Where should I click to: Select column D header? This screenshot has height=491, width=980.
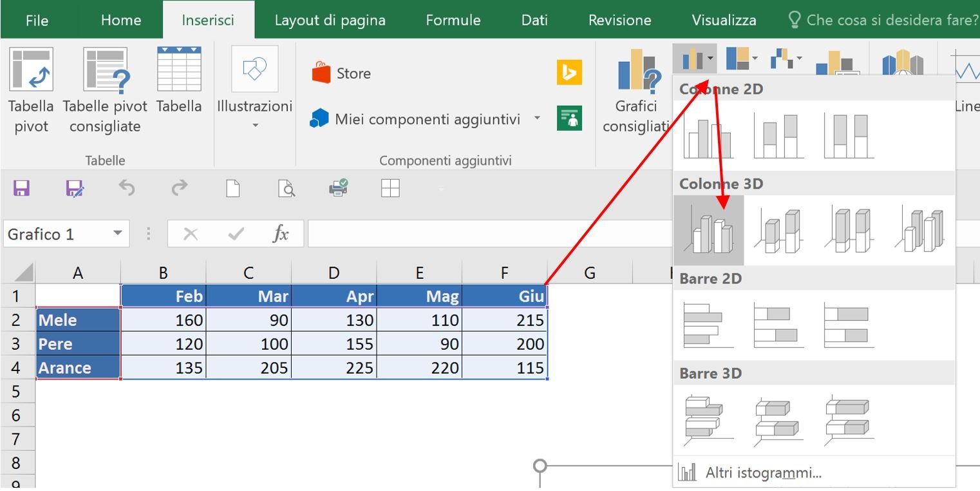click(334, 273)
